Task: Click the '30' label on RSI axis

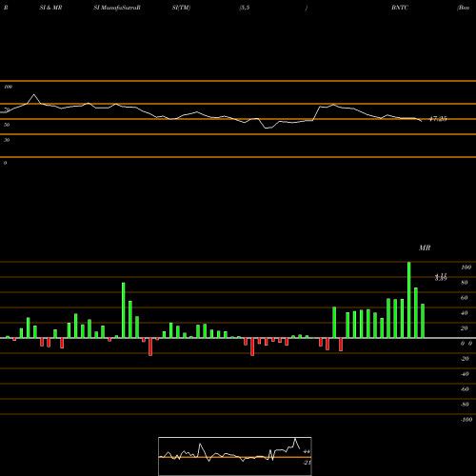Action: (x=7, y=140)
